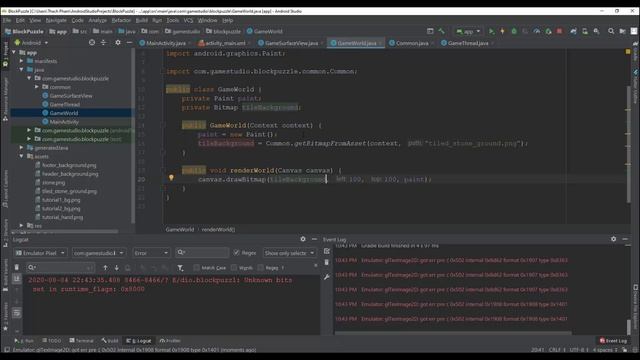Open the VCS menu

pyautogui.click(x=188, y=20)
